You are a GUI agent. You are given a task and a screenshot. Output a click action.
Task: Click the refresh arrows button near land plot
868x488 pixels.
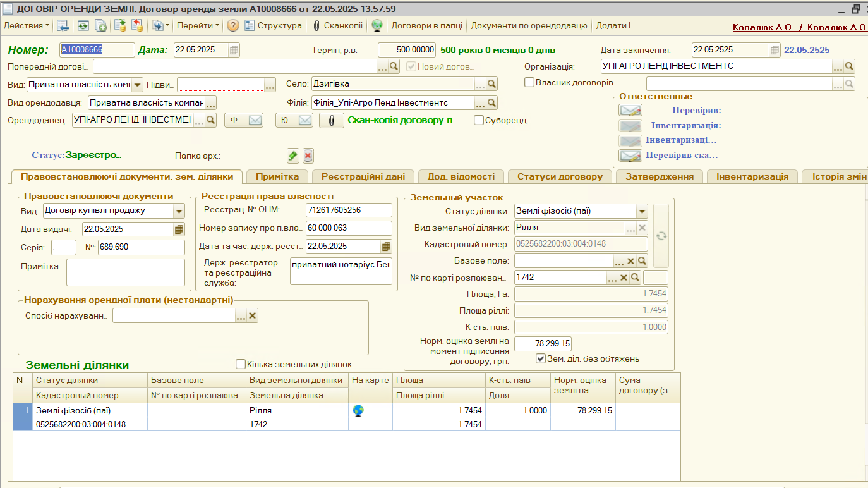pos(661,236)
